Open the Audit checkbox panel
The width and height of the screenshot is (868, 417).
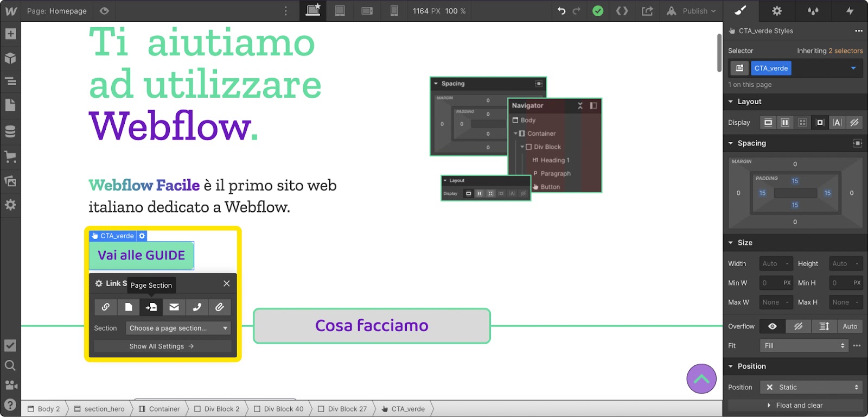point(10,345)
